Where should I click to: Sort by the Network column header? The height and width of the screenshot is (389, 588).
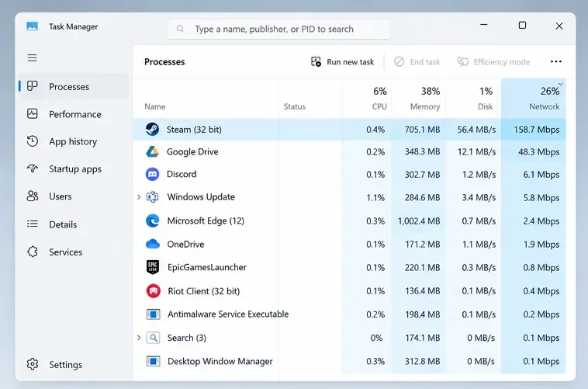(544, 106)
